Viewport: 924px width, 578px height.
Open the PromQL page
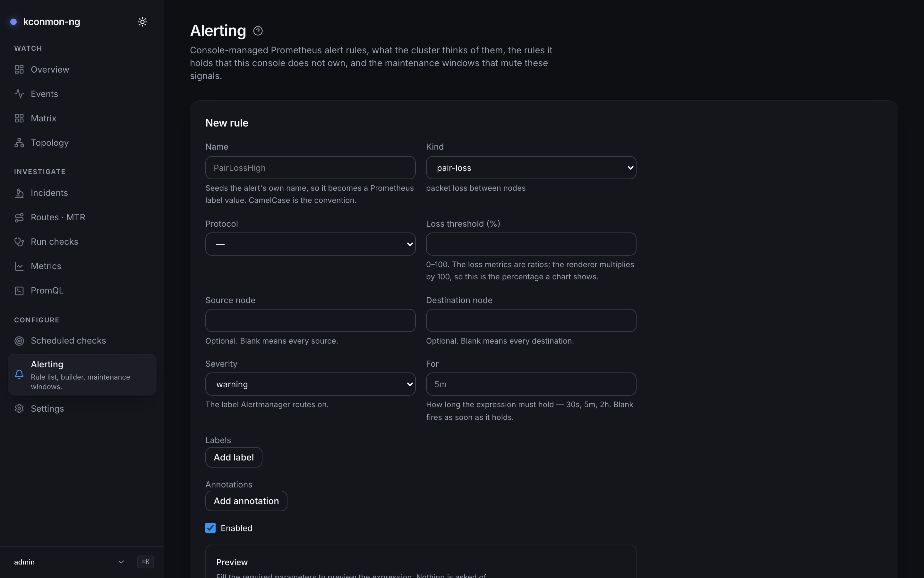[x=82, y=291]
